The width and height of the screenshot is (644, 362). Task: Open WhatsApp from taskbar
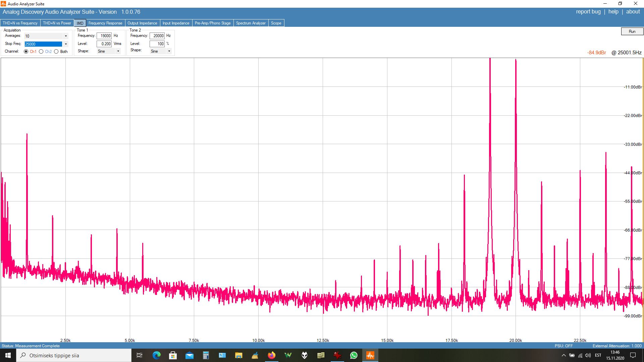tap(354, 355)
